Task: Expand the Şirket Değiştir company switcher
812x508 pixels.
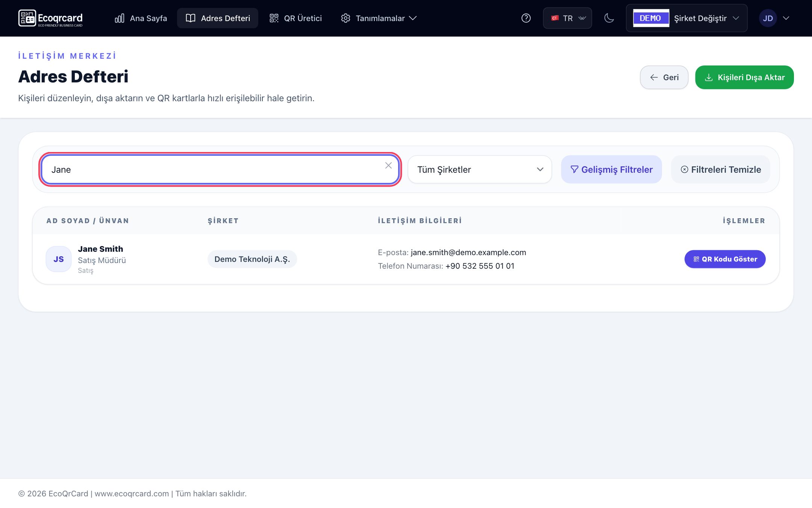Action: click(686, 18)
